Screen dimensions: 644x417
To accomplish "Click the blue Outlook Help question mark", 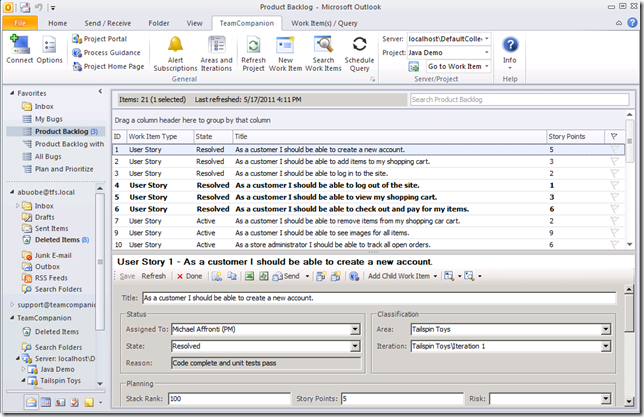I will pyautogui.click(x=632, y=23).
